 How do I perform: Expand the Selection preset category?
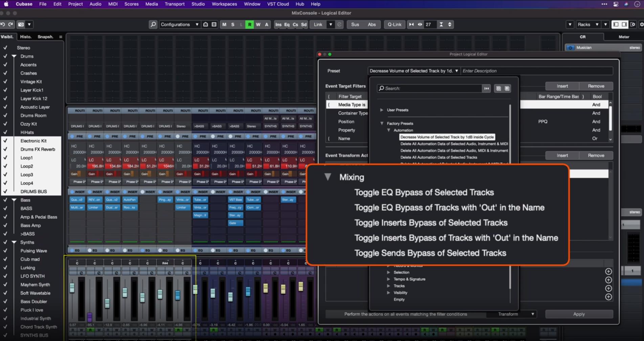pyautogui.click(x=388, y=272)
